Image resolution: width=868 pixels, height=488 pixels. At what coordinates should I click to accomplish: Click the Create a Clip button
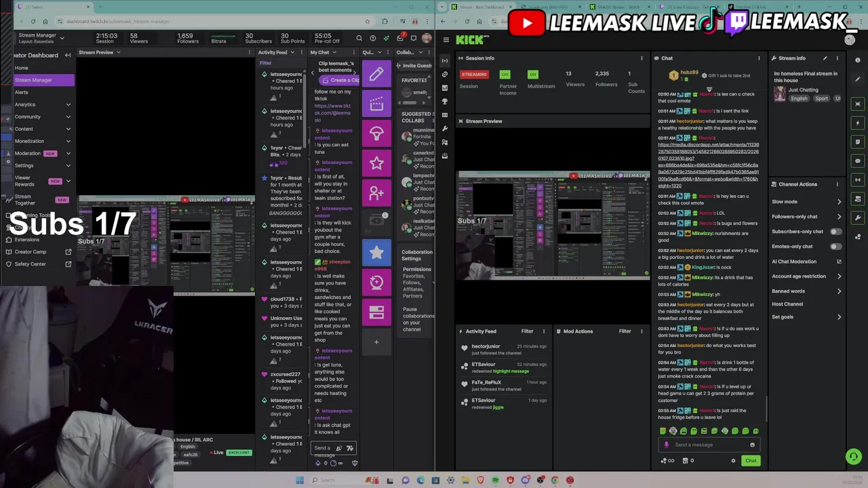point(339,80)
